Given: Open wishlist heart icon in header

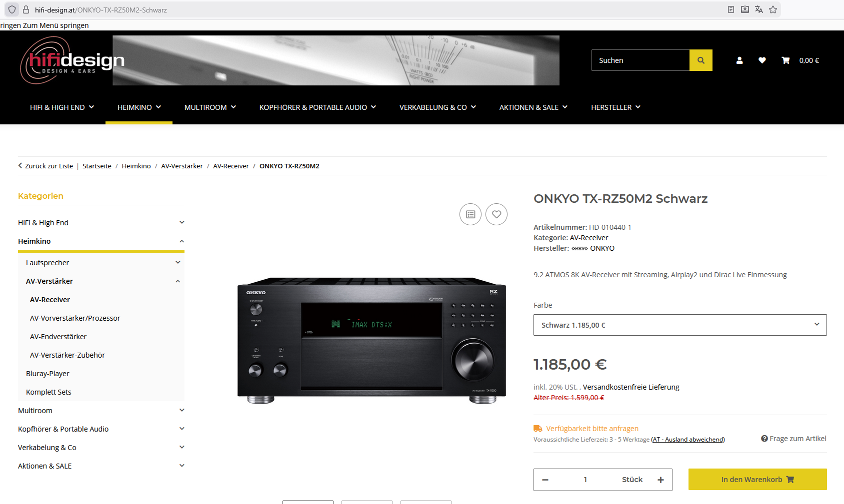Looking at the screenshot, I should point(761,60).
